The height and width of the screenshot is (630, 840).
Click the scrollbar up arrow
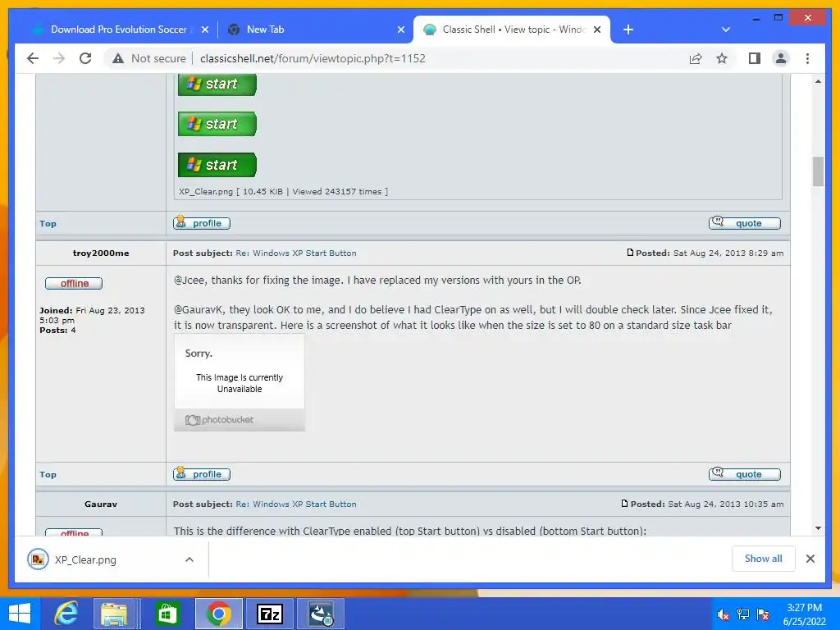818,81
